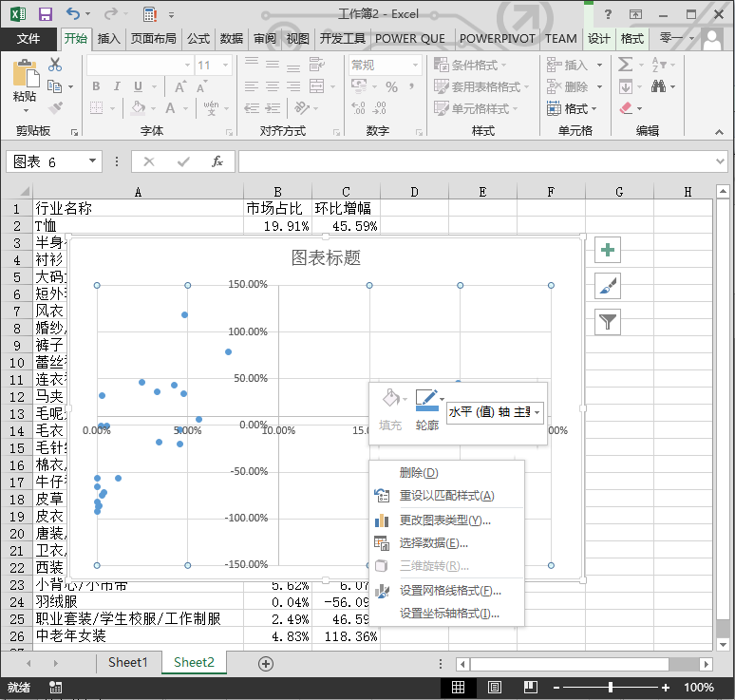Click the Chart Elements plus button
The image size is (735, 700).
(x=608, y=250)
